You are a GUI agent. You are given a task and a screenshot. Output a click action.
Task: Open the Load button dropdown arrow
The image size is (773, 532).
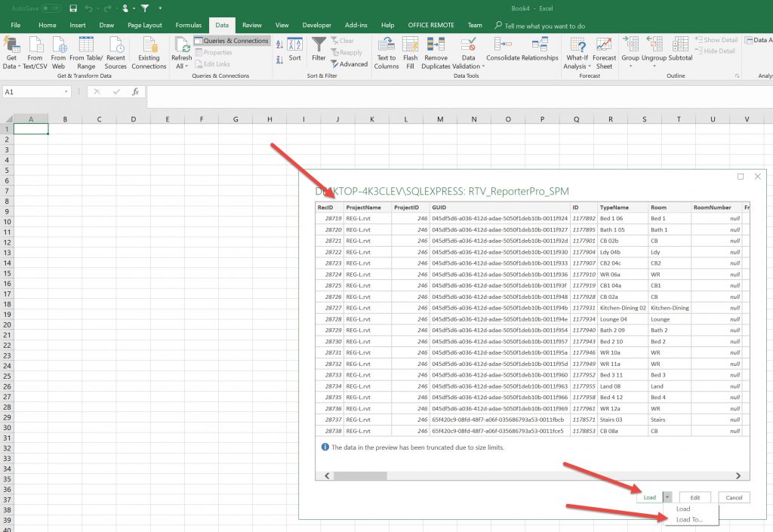667,497
